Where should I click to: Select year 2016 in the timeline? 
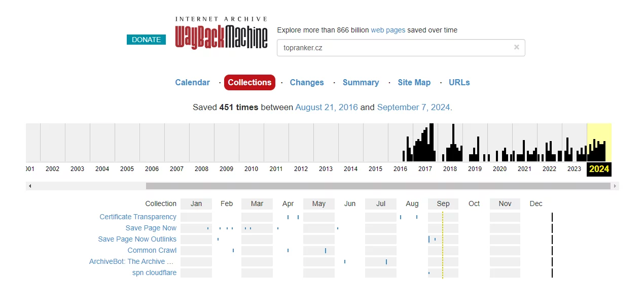point(400,169)
